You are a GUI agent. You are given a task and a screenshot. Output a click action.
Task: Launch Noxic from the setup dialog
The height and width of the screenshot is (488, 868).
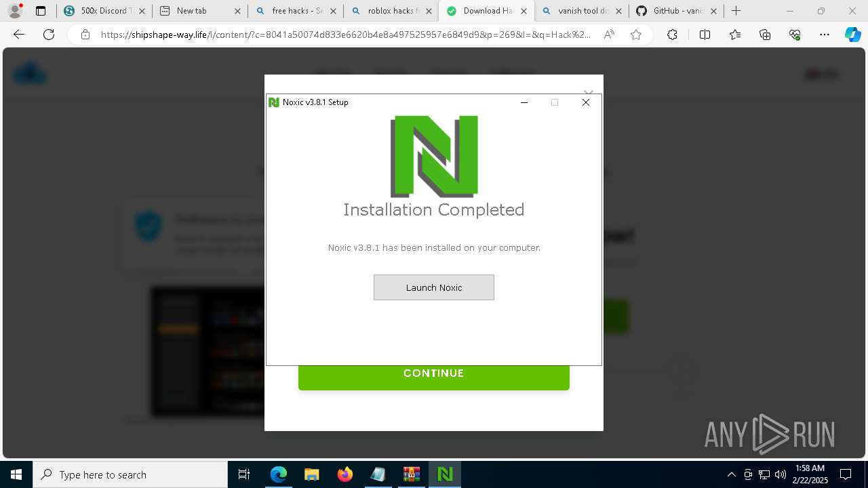coord(434,287)
